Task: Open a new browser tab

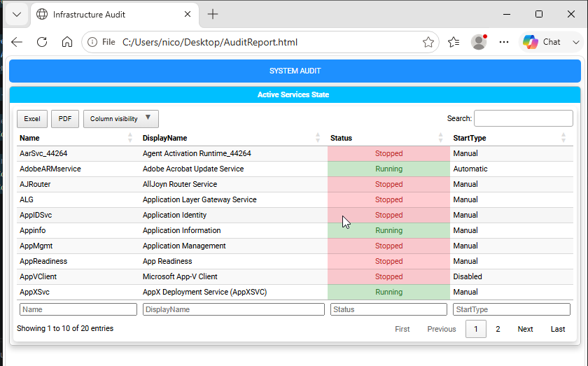Action: [x=213, y=14]
